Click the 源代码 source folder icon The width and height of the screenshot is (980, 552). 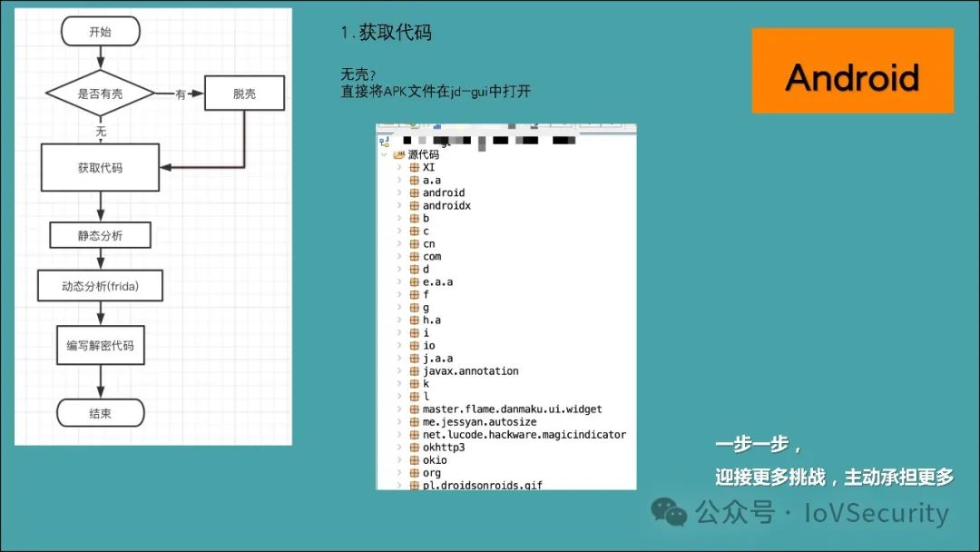point(398,154)
